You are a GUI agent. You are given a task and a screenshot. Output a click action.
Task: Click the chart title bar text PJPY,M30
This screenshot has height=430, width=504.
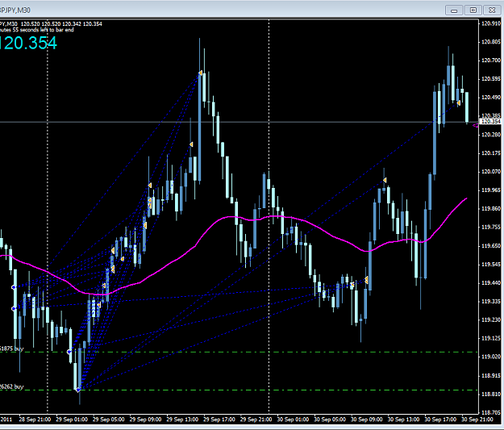pos(15,10)
